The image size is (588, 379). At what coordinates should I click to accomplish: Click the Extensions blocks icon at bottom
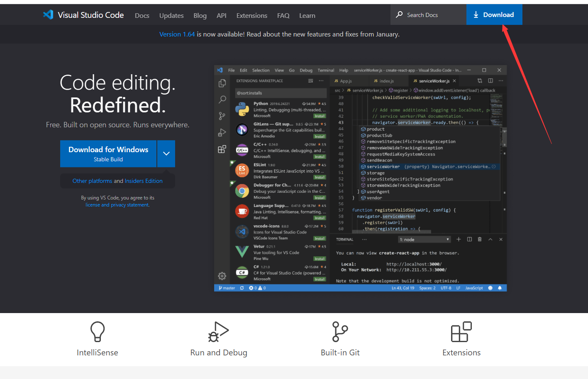coord(461,331)
